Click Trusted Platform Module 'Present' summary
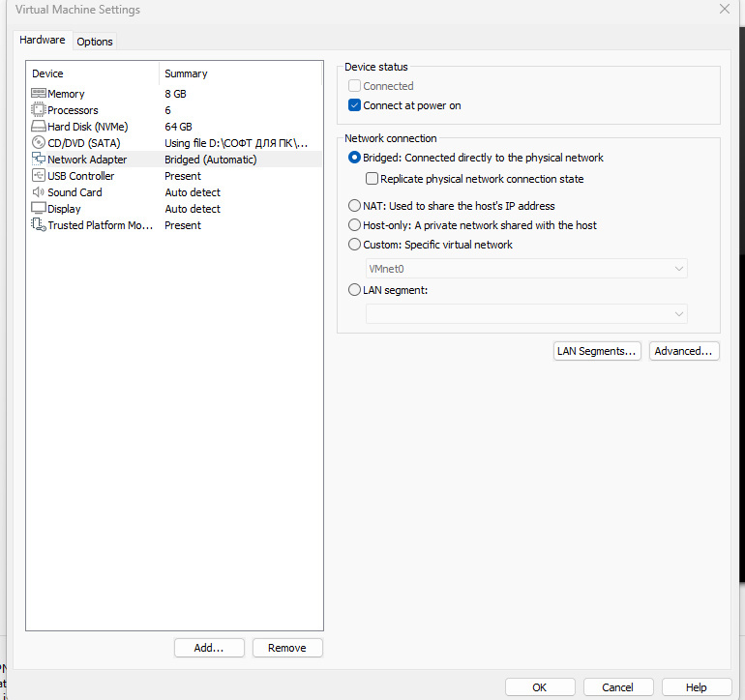This screenshot has height=700, width=745. (x=183, y=225)
